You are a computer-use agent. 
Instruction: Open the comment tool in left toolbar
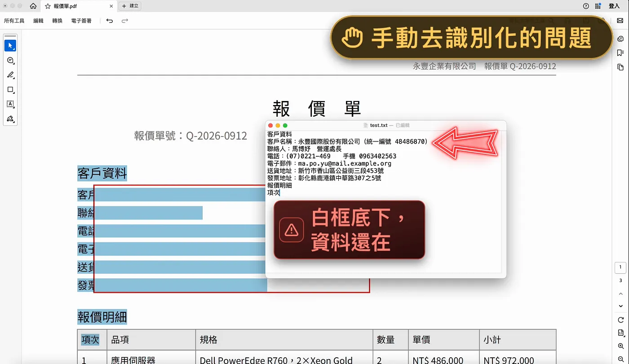coord(10,60)
